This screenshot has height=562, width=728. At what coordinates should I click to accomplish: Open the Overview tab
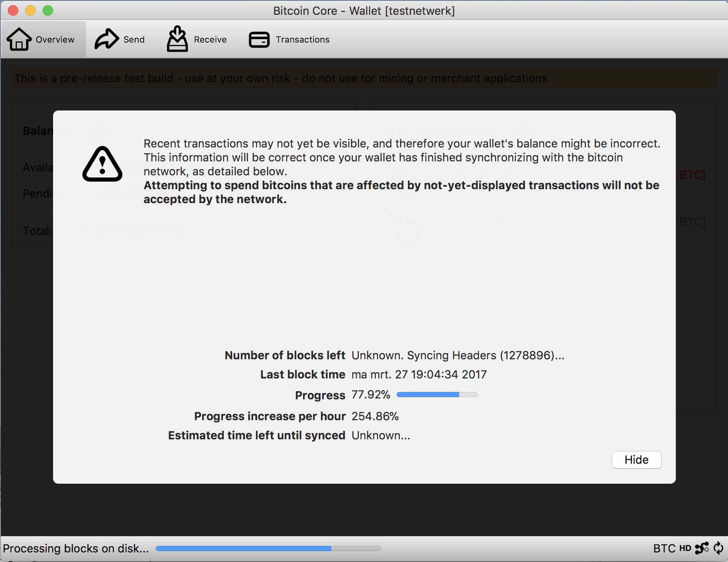point(43,40)
